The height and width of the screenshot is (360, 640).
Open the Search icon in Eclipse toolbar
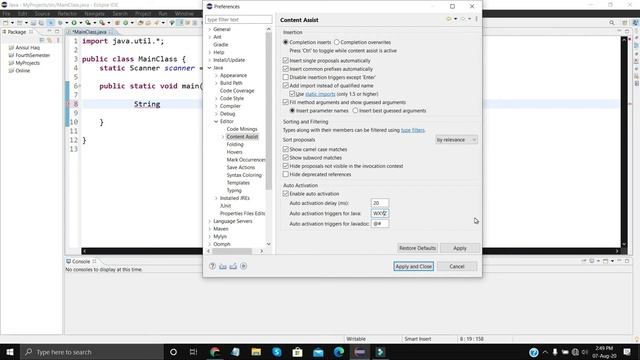[611, 23]
